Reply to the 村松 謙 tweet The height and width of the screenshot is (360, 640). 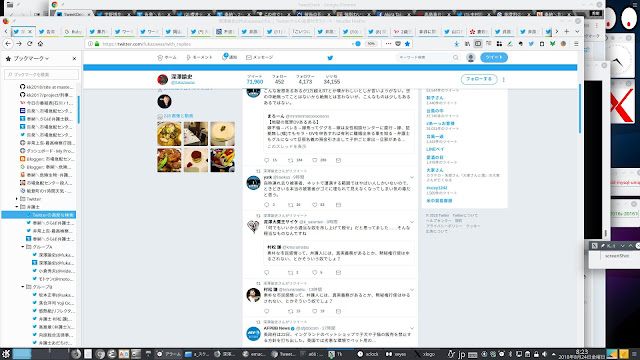pyautogui.click(x=267, y=311)
